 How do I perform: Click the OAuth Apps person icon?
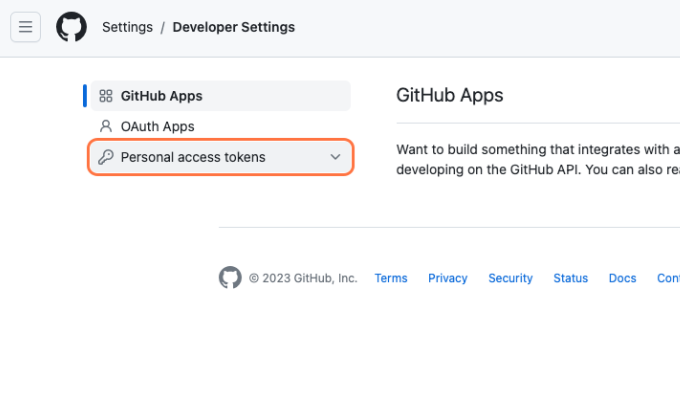click(x=106, y=126)
